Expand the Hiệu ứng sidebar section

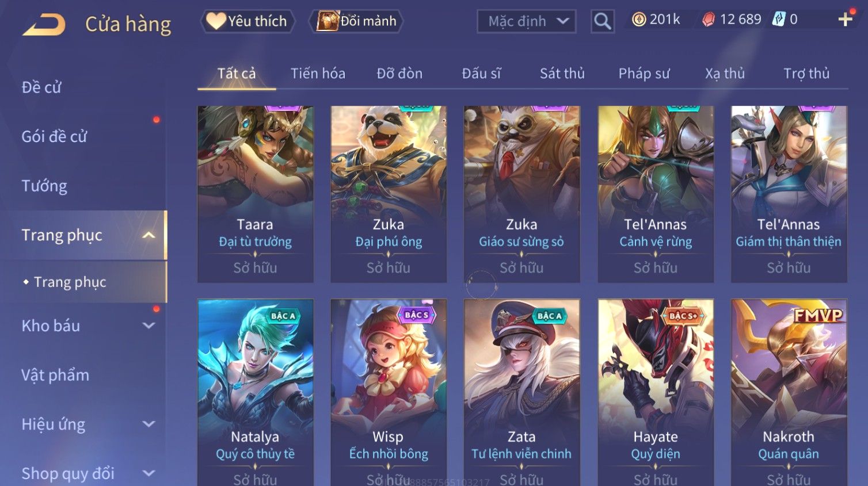coord(149,424)
